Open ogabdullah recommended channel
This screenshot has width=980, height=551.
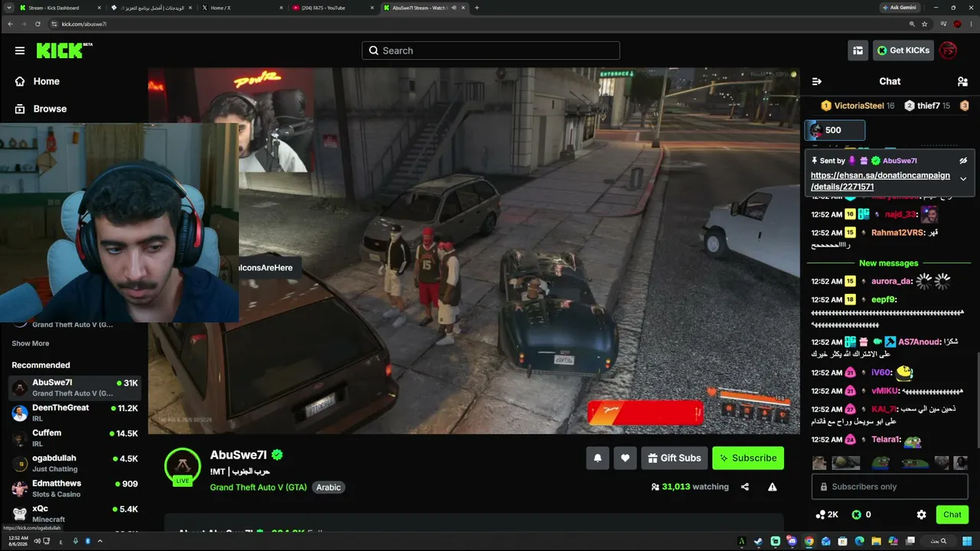[74, 464]
